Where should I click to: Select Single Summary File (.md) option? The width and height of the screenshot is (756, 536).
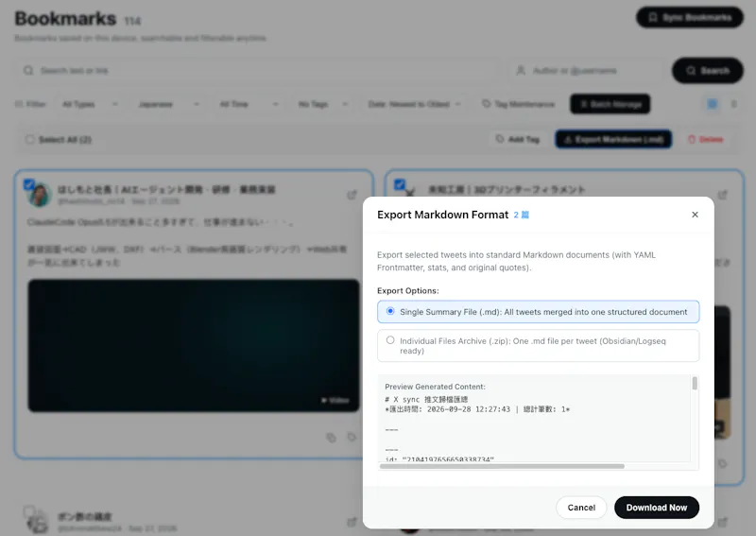click(538, 312)
